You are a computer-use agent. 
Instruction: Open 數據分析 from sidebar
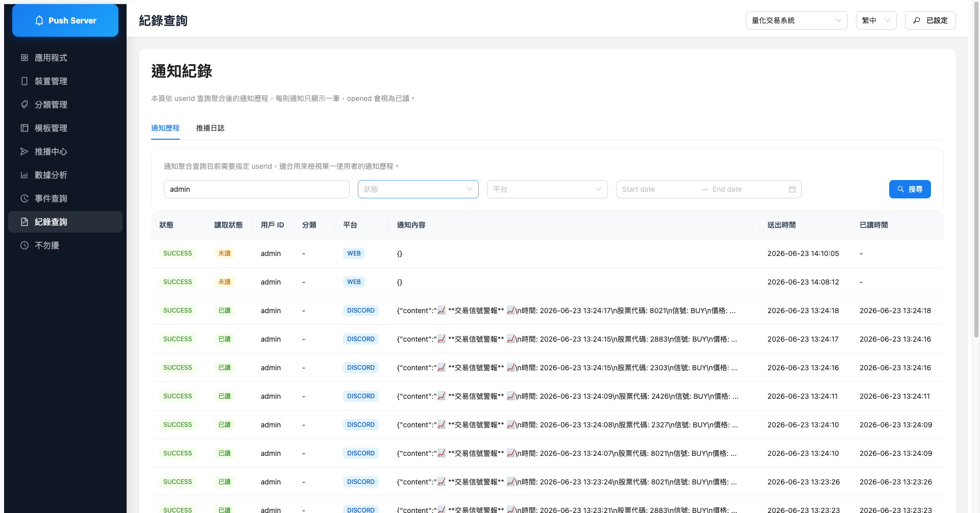pos(65,175)
